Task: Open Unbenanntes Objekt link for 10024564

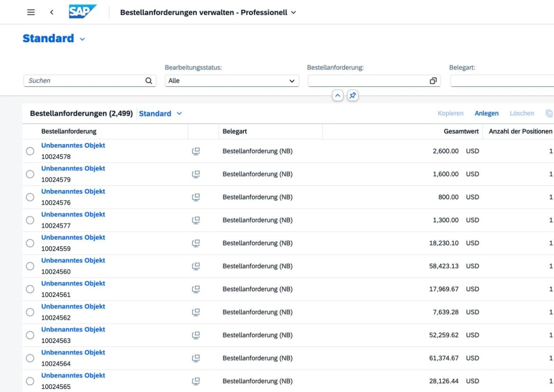Action: tap(73, 353)
